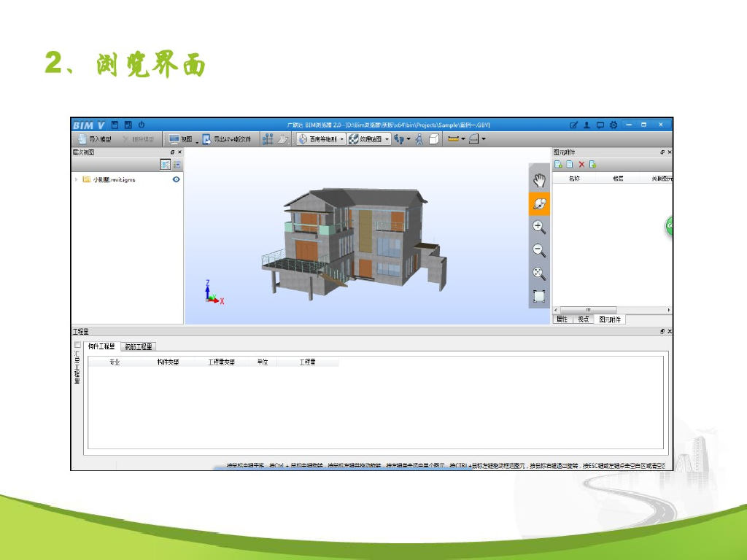This screenshot has height=560, width=747.
Task: Switch to the 属性 tab
Action: click(x=562, y=319)
